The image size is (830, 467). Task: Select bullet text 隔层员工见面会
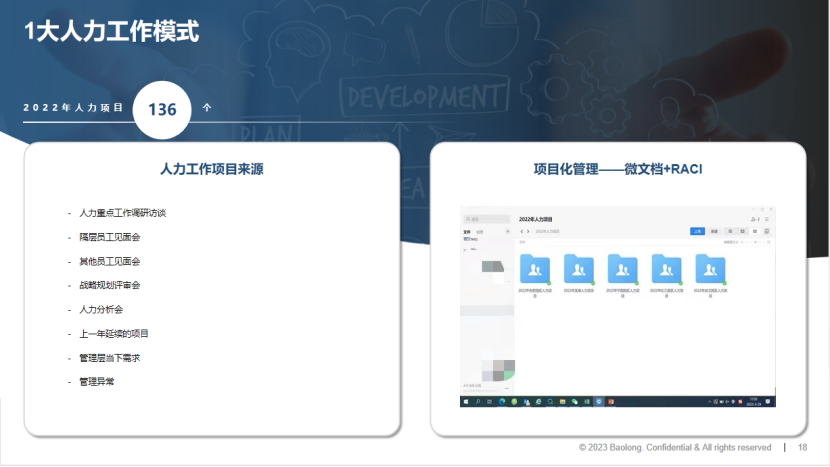pos(110,237)
